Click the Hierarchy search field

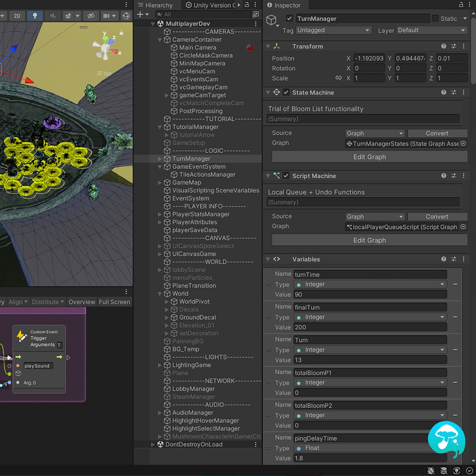(x=203, y=14)
